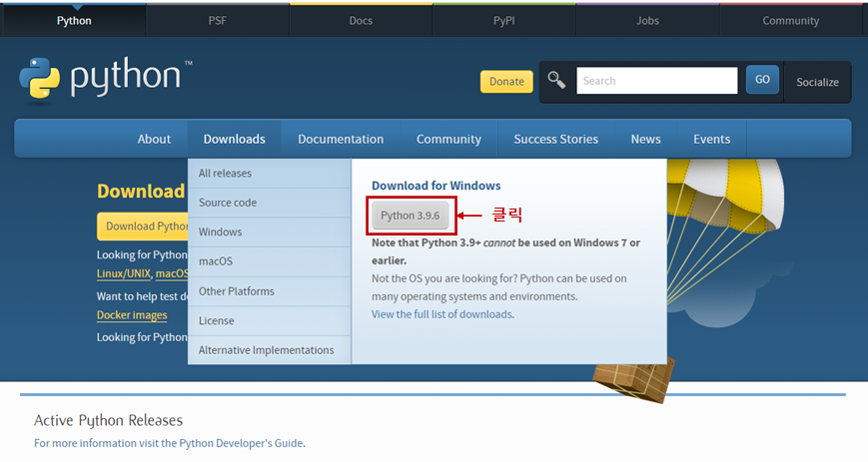The width and height of the screenshot is (868, 462).
Task: Click the yellow Donate button
Action: [506, 82]
